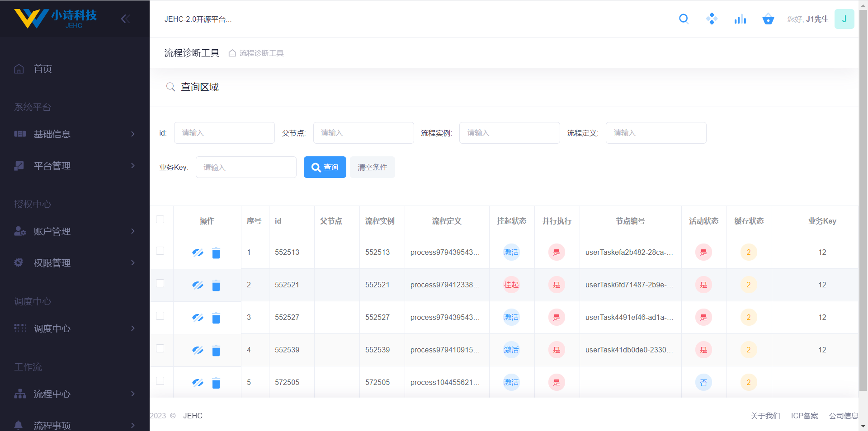Click the 流程中心 hierarchy icon
This screenshot has height=431, width=868.
[x=20, y=394]
